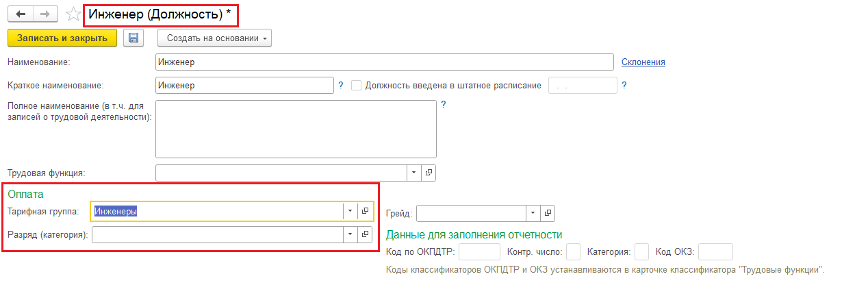Viewport: 868px width, 285px height.
Task: Click the 'Записать и закрыть' button
Action: [62, 38]
